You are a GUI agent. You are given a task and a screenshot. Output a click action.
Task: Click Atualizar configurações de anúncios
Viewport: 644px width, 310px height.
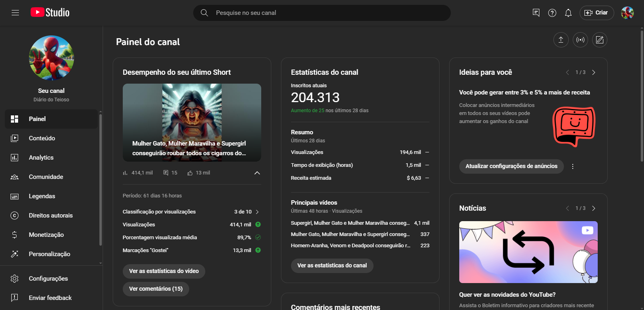point(512,166)
